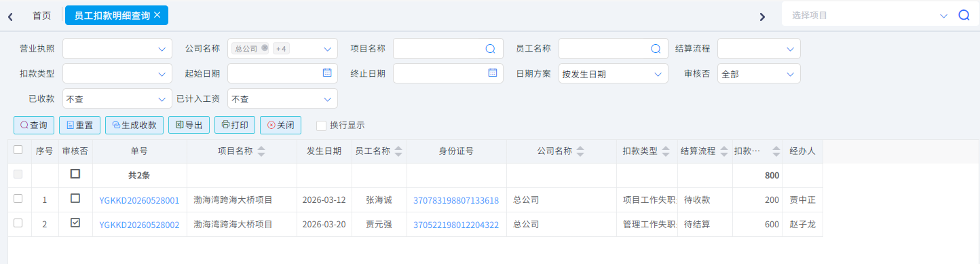Remove the 总公司 tag from 公司名称
Viewport: 980px width, 264px height.
265,48
